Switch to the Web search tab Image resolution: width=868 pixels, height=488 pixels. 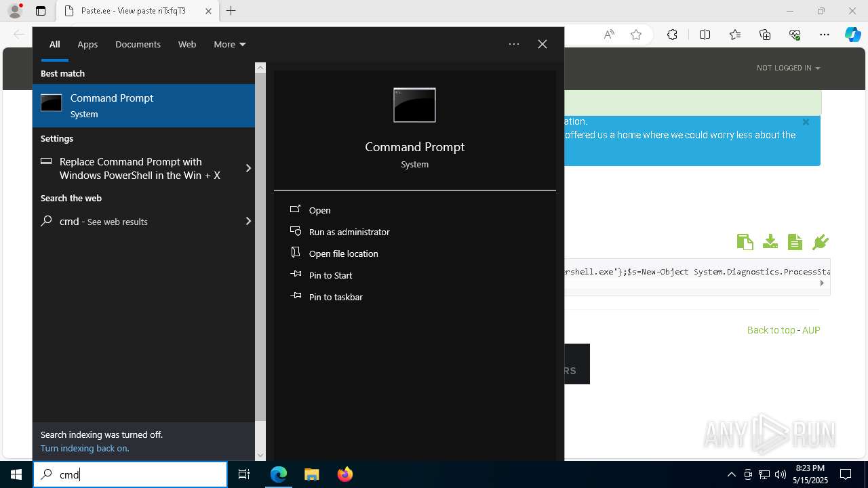tap(187, 44)
